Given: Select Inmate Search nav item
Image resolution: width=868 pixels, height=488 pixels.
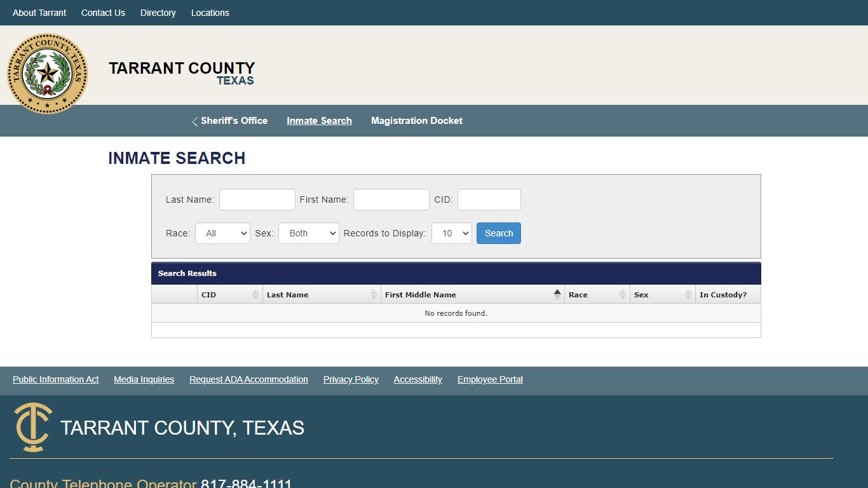Looking at the screenshot, I should point(319,121).
